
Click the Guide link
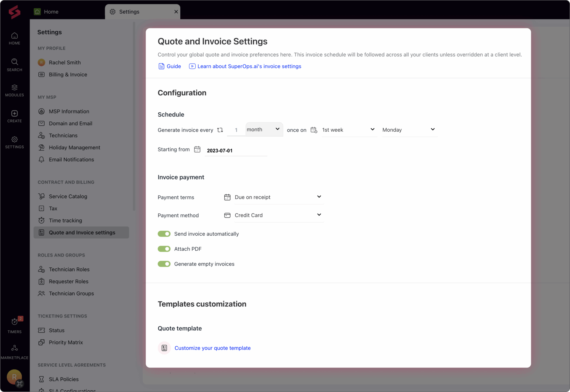[174, 66]
